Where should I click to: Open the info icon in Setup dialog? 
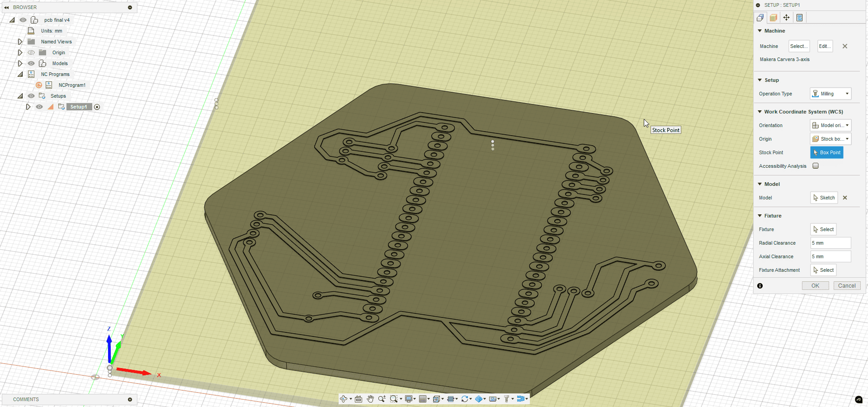click(760, 286)
